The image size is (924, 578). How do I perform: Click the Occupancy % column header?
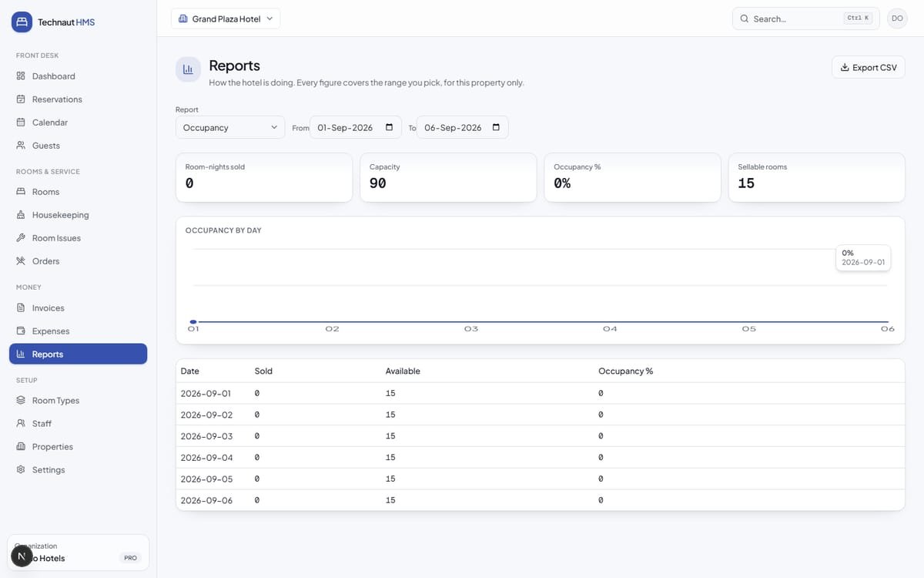click(626, 371)
